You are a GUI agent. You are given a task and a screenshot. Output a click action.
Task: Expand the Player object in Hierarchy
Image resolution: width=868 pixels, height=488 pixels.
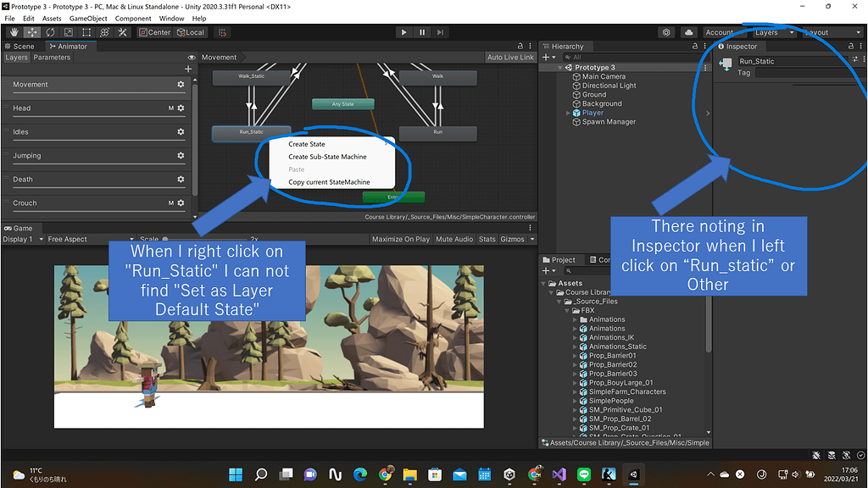pos(566,112)
